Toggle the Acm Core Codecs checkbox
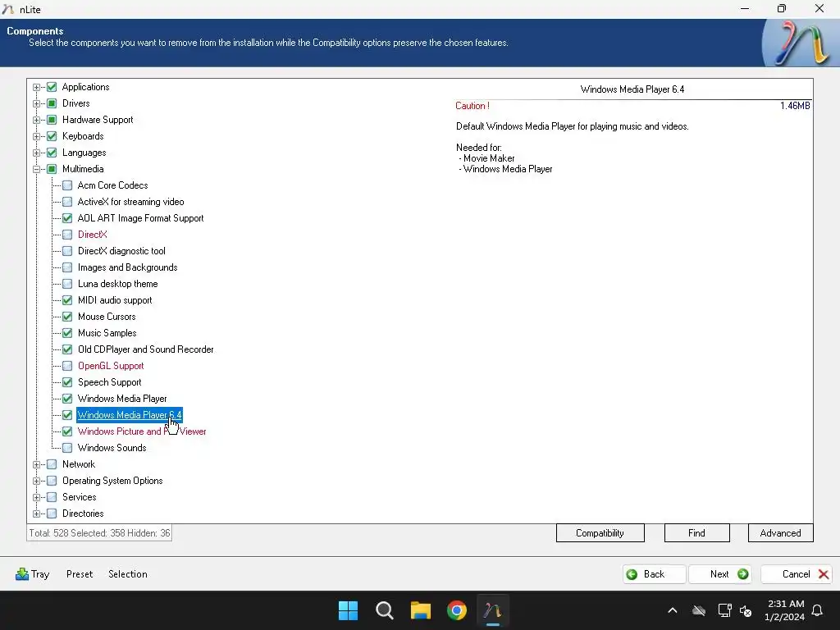Viewport: 840px width, 630px height. click(x=67, y=185)
